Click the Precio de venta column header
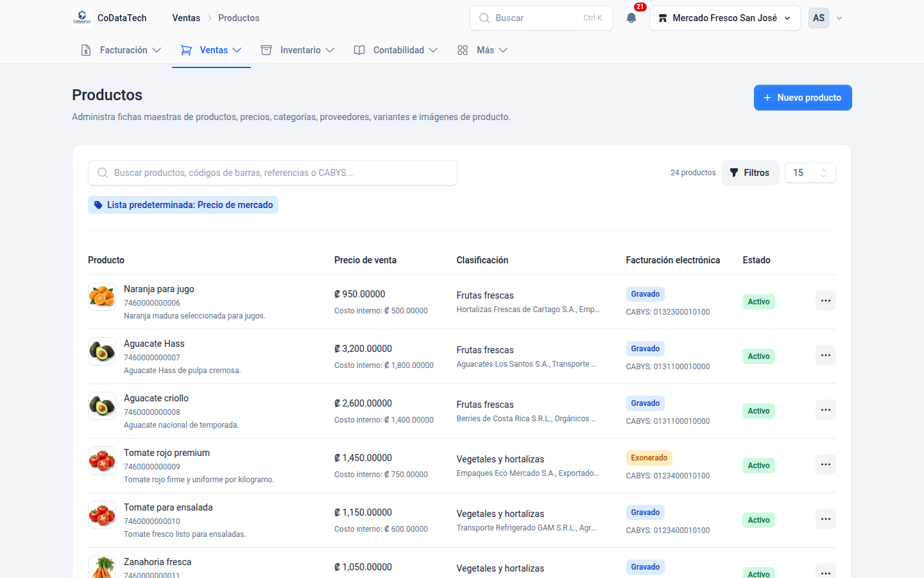Viewport: 924px width, 578px height. (x=365, y=260)
